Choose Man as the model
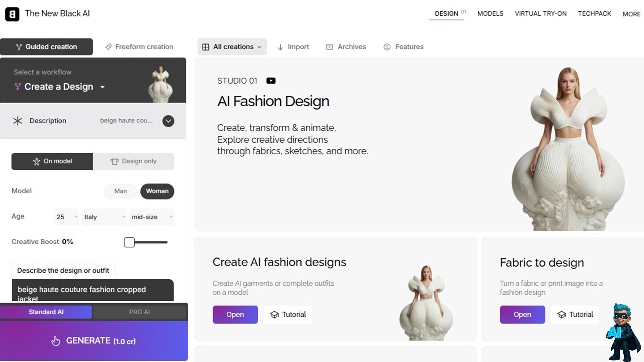Image resolution: width=644 pixels, height=362 pixels. pyautogui.click(x=120, y=191)
